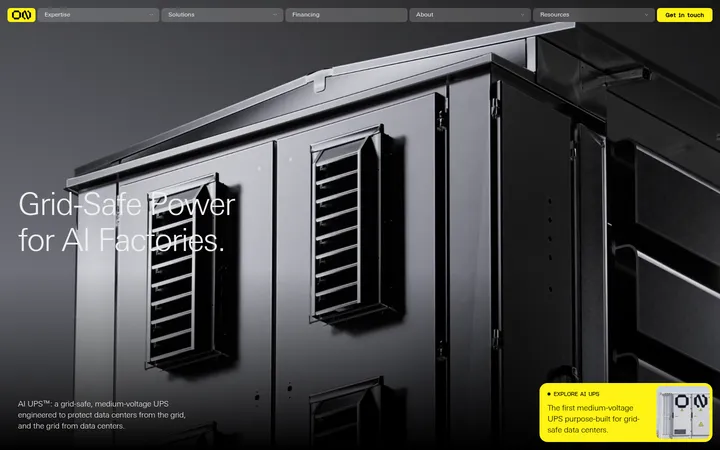The image size is (720, 450).
Task: Click the first medium-voltage UPS card text
Action: pos(593,419)
